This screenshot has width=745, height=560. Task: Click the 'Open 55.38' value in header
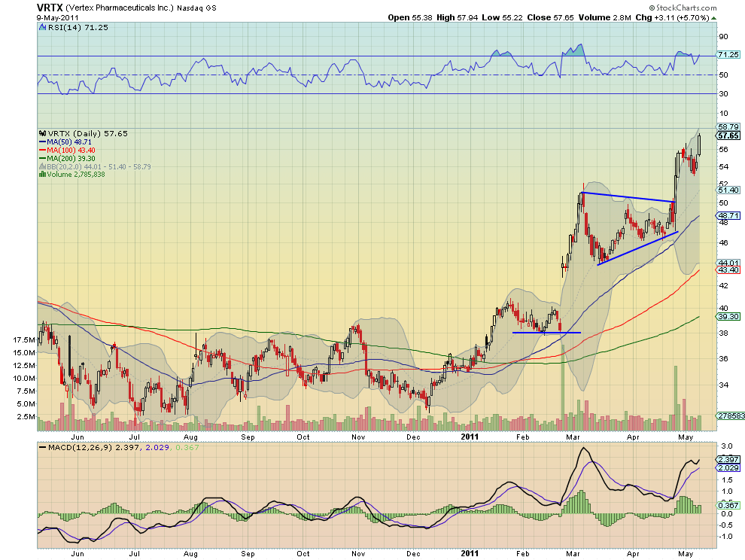(410, 17)
